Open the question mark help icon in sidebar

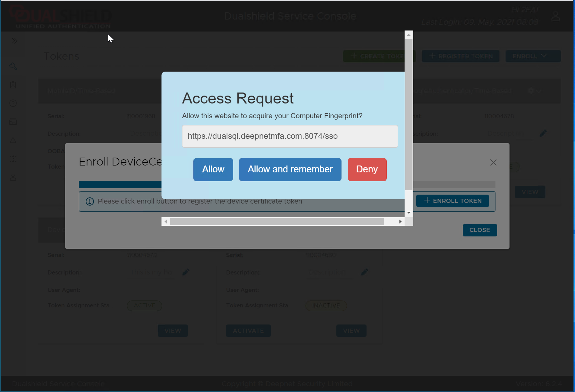[13, 103]
